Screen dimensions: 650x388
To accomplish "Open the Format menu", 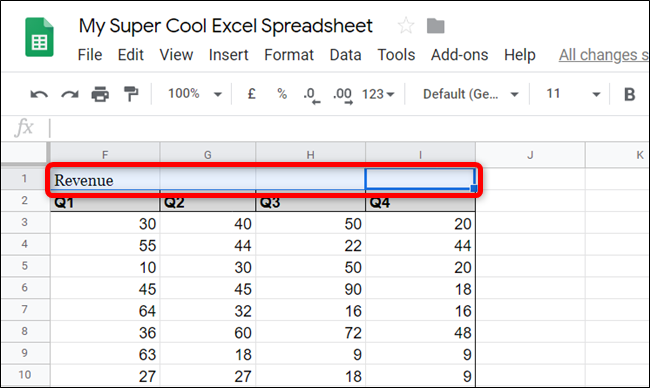I will click(x=289, y=55).
